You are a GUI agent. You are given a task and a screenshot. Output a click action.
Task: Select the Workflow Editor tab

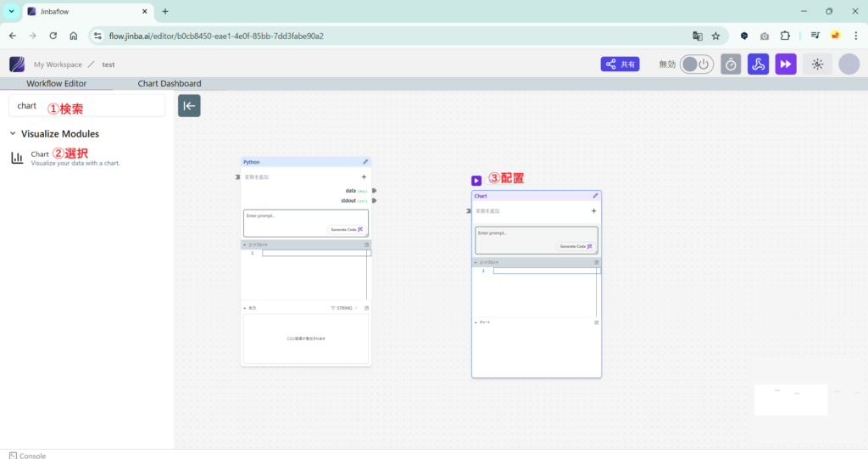point(56,84)
